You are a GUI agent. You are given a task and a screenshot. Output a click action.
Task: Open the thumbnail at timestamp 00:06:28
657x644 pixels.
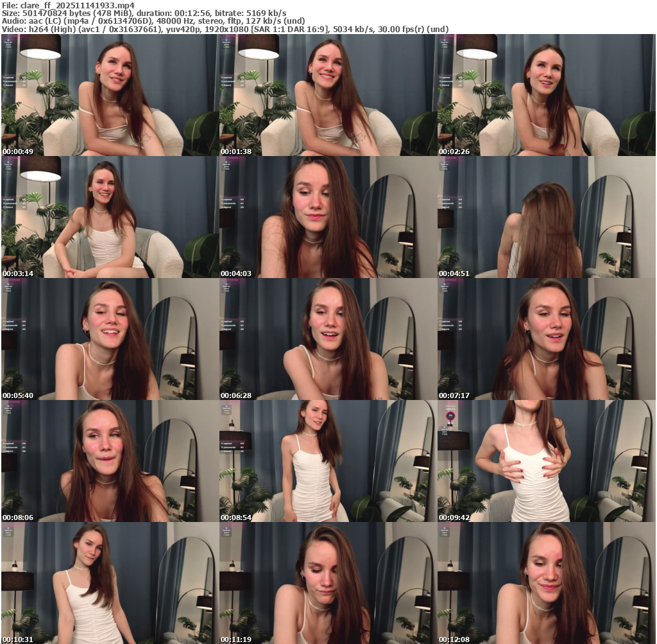(328, 339)
